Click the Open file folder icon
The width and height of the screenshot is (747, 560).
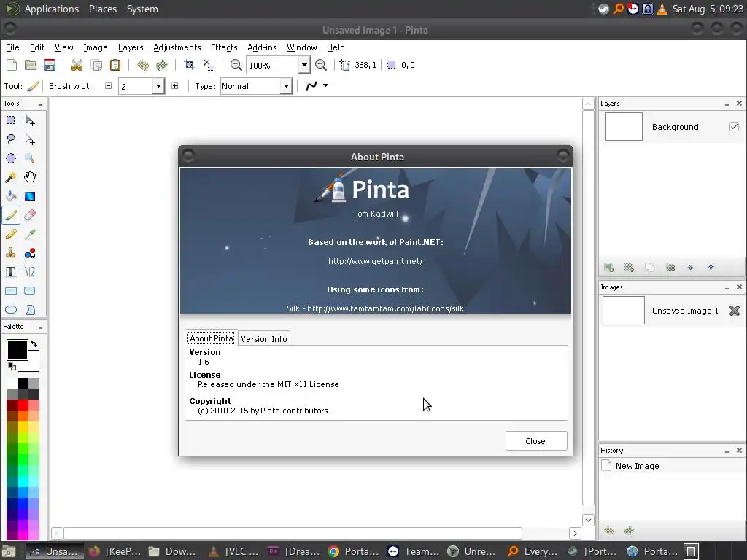31,65
